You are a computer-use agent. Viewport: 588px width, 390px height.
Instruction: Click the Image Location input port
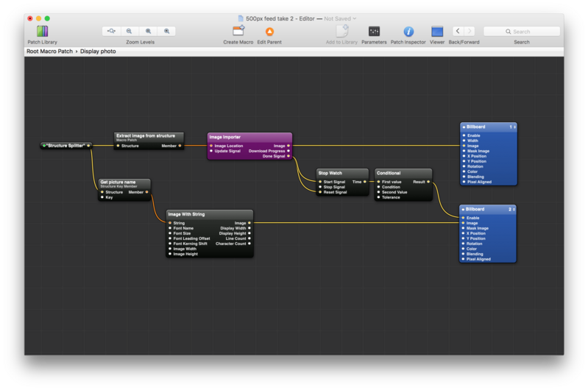click(x=211, y=146)
